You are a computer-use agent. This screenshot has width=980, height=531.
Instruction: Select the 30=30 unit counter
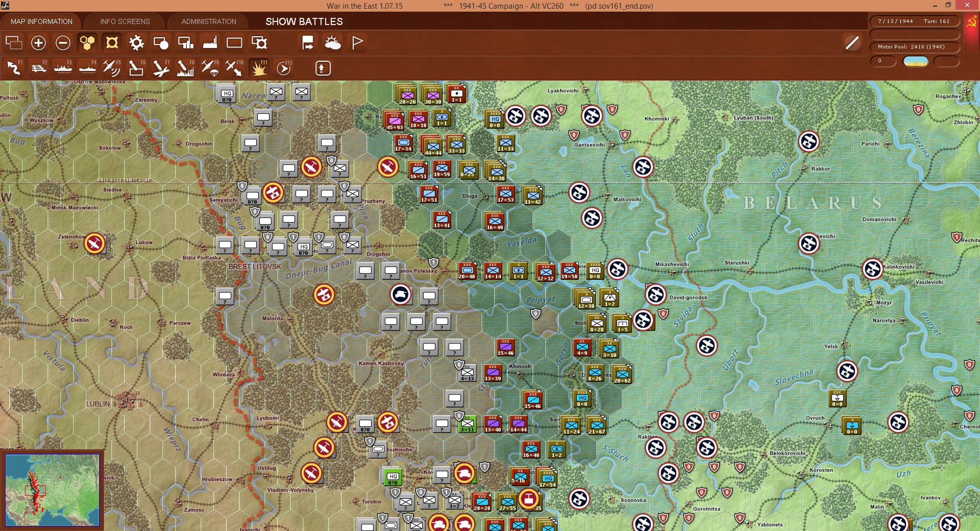point(432,94)
